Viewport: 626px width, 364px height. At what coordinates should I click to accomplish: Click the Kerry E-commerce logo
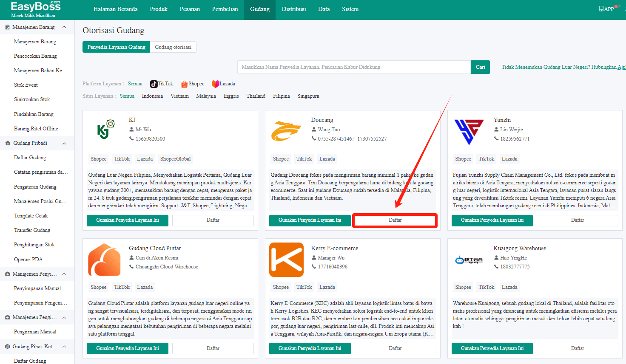287,260
